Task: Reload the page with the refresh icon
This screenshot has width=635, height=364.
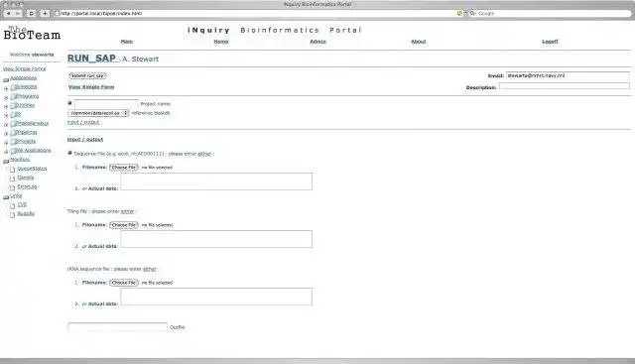Action: click(x=31, y=13)
